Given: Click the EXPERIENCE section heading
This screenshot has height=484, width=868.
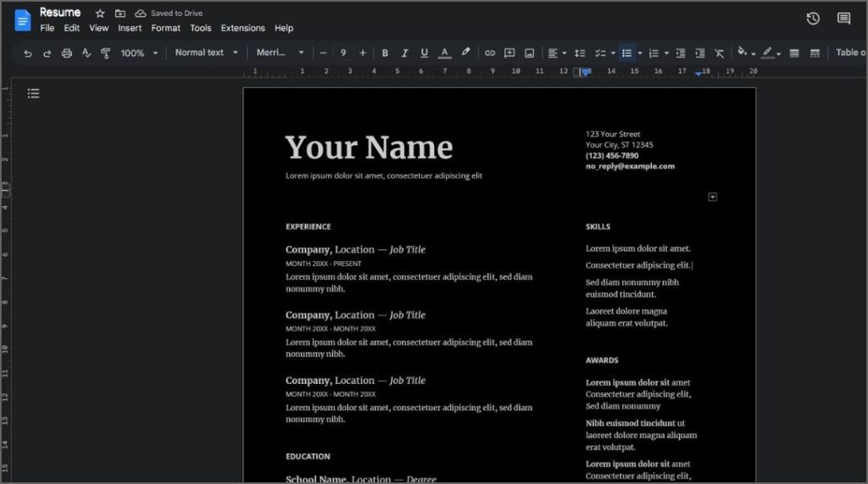Looking at the screenshot, I should pos(309,226).
